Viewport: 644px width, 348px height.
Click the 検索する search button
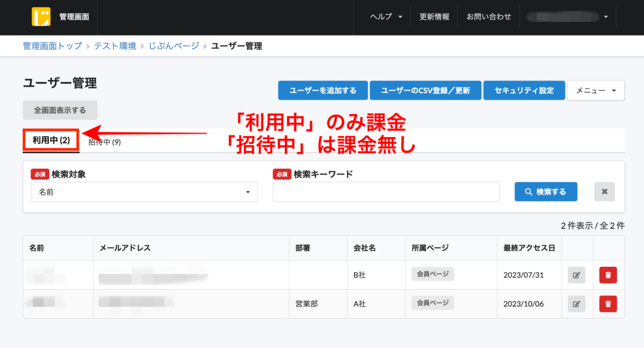coord(546,192)
